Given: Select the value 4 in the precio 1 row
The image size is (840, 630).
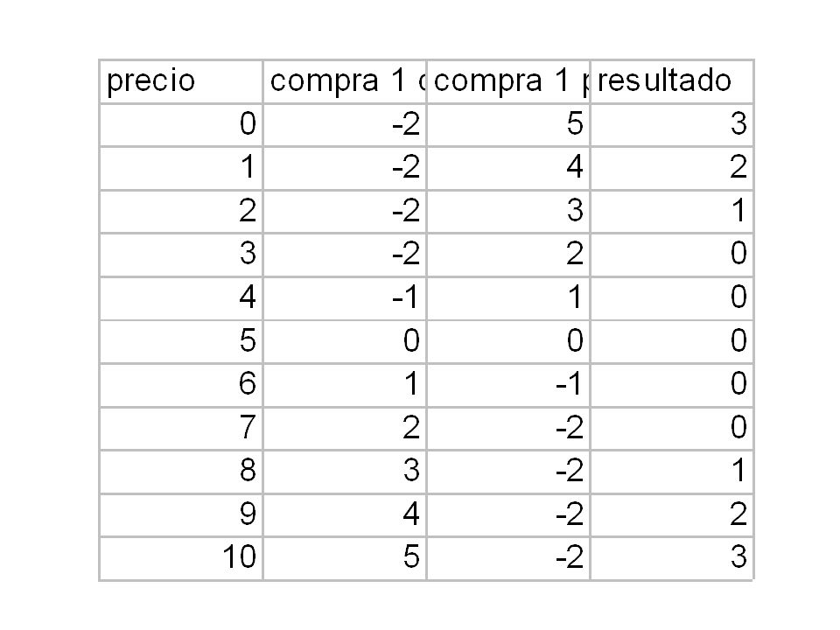Looking at the screenshot, I should click(x=508, y=168).
